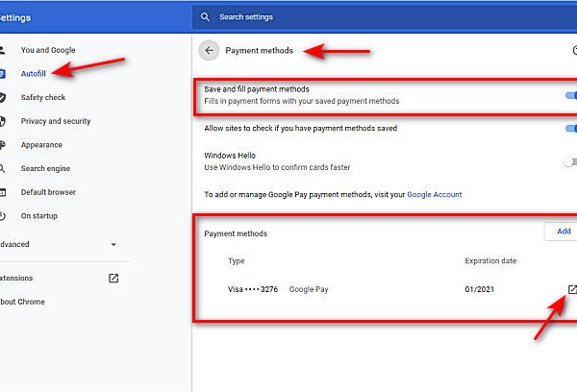Open external link icon for Visa card

571,288
